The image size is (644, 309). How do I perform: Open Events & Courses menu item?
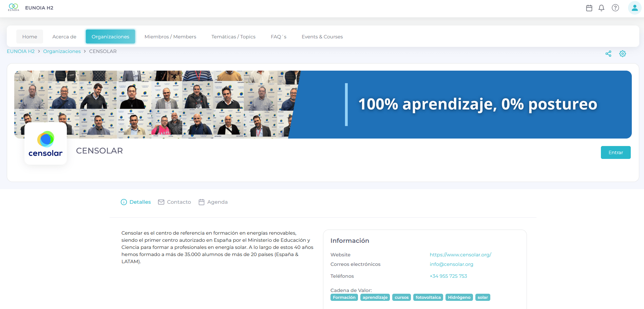[322, 37]
